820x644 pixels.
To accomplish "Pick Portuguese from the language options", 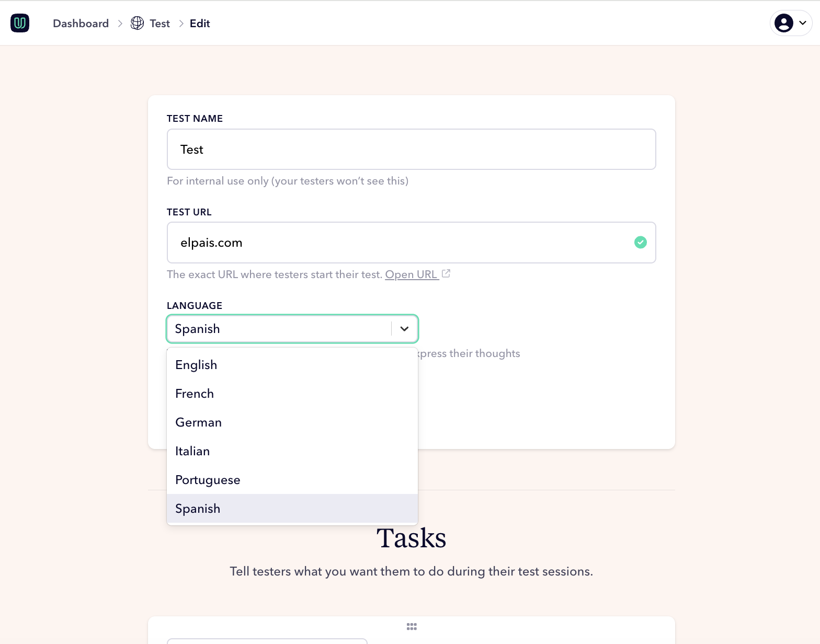I will coord(292,480).
